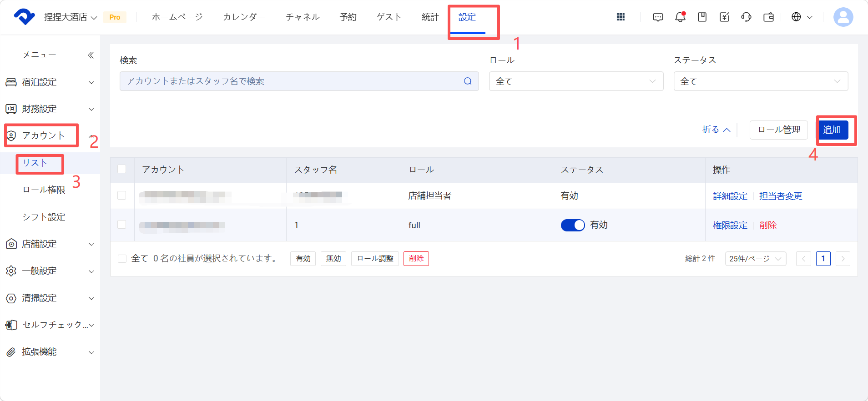
Task: Open 担当者変更 link
Action: coord(781,196)
